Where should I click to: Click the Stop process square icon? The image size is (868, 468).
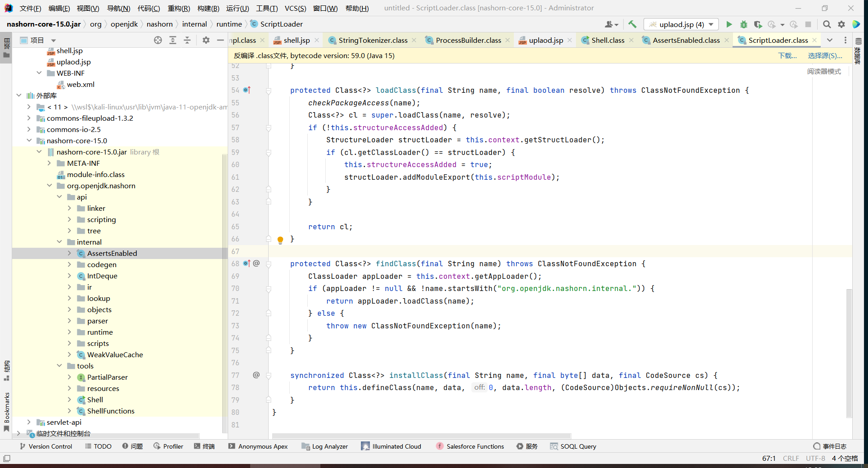click(808, 24)
